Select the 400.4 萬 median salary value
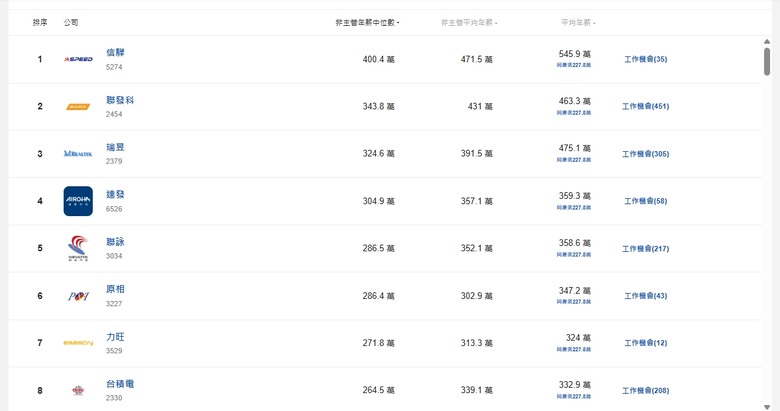Viewport: 780px width, 411px height. coord(379,59)
